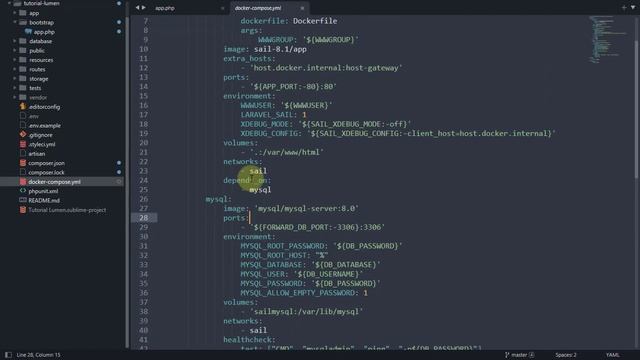640x360 pixels.
Task: Click the bootstrap folder icon
Action: tap(23, 22)
